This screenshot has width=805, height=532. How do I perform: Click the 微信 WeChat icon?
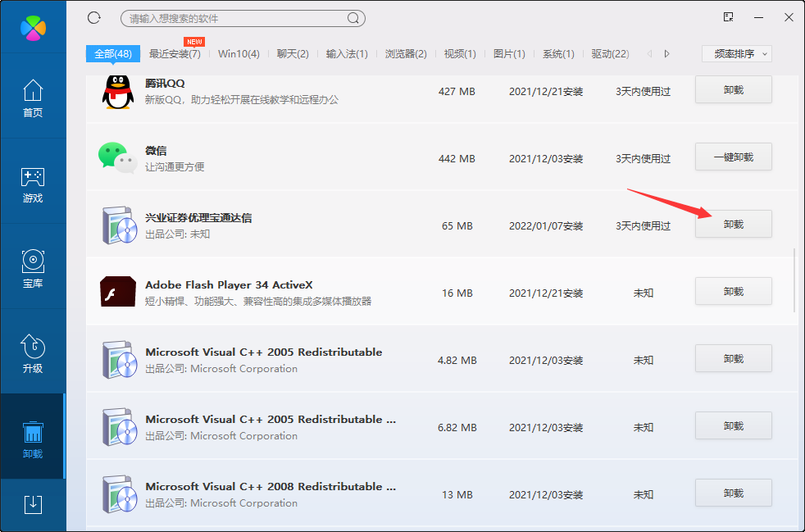pyautogui.click(x=117, y=158)
